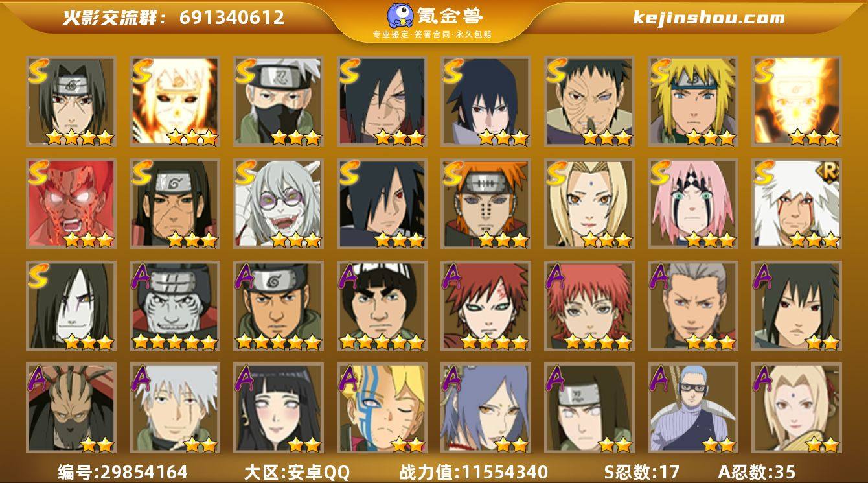The height and width of the screenshot is (483, 868).
Task: Choose the pale Orochimaru portrait in third row
Action: click(x=71, y=306)
